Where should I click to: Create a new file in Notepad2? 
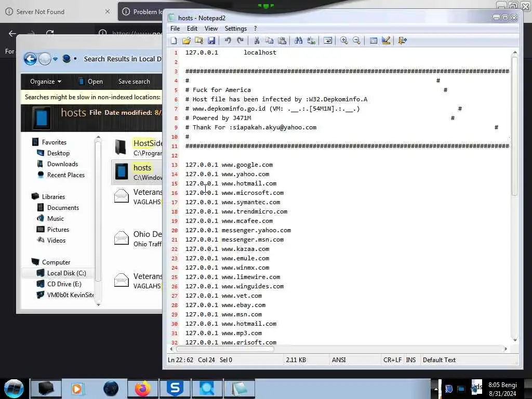click(174, 41)
